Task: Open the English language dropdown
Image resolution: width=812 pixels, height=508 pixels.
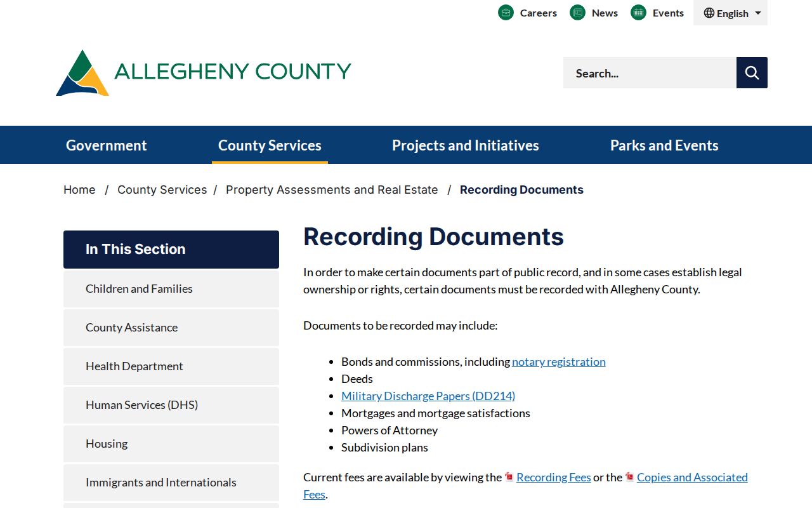Action: 730,13
